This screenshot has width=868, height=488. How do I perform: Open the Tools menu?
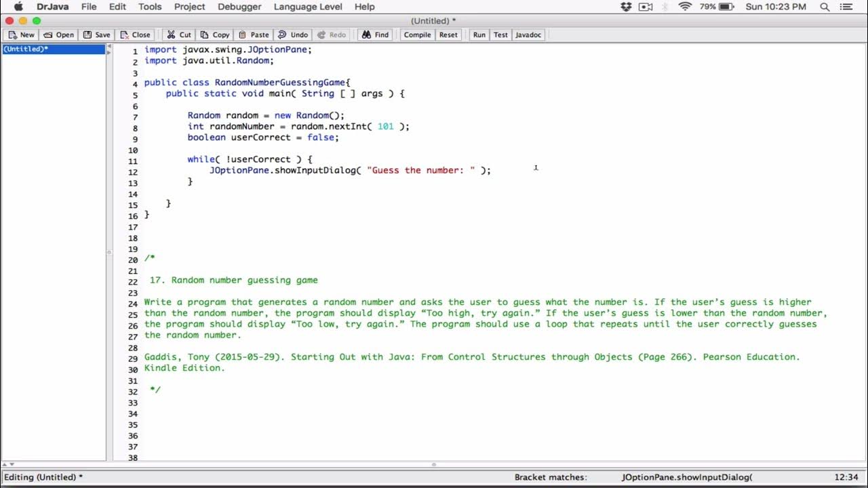point(150,7)
